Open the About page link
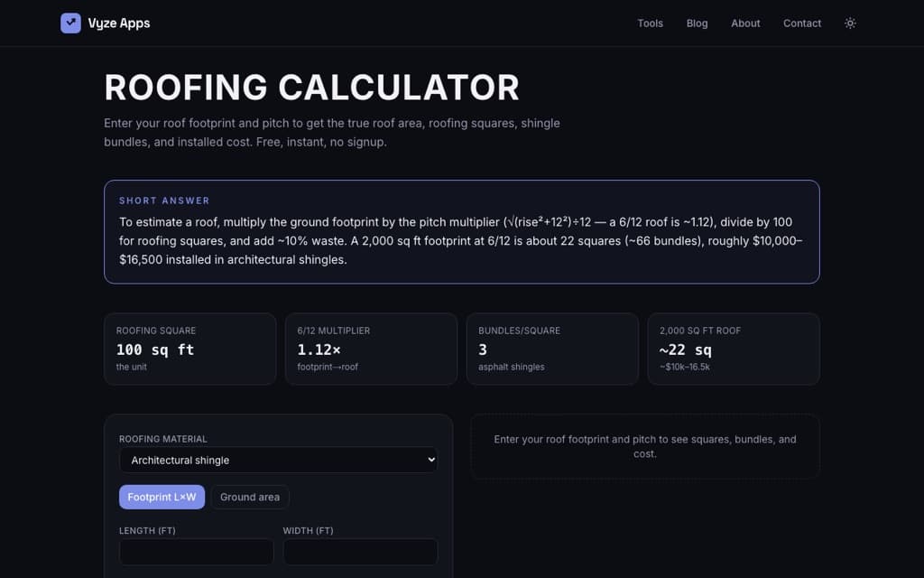Screen dimensions: 924x578 [x=745, y=23]
